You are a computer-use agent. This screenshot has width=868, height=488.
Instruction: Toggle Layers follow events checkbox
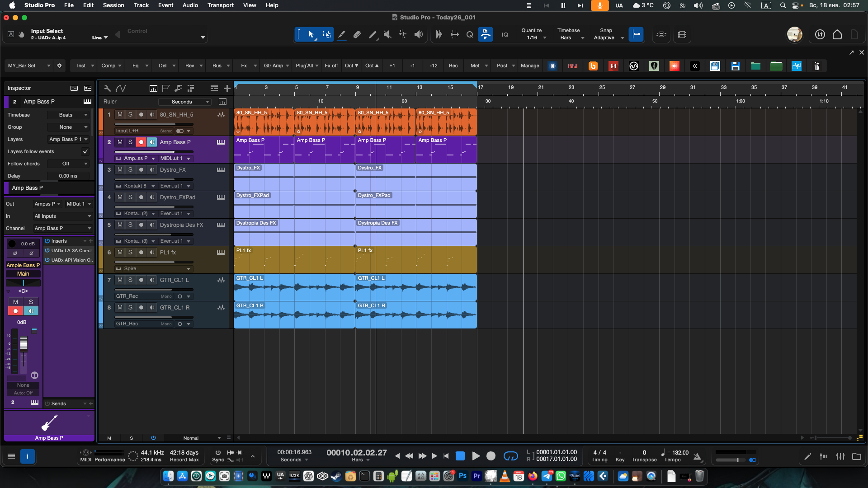point(85,152)
